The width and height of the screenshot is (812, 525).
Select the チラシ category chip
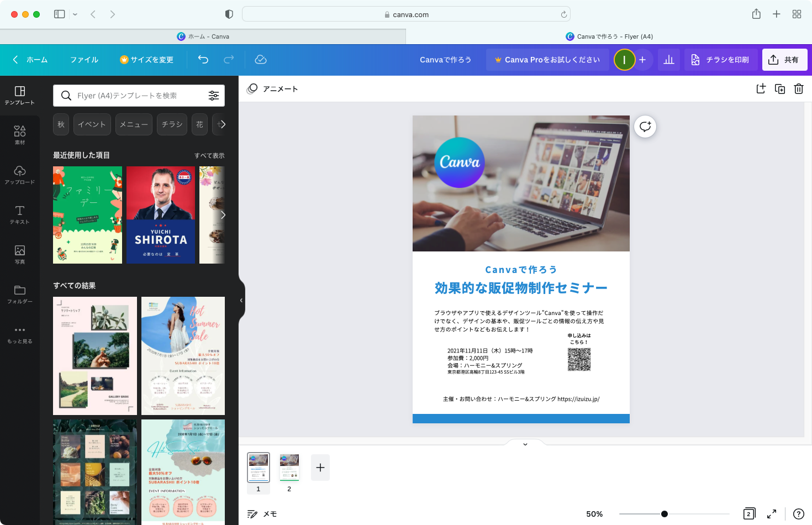172,124
